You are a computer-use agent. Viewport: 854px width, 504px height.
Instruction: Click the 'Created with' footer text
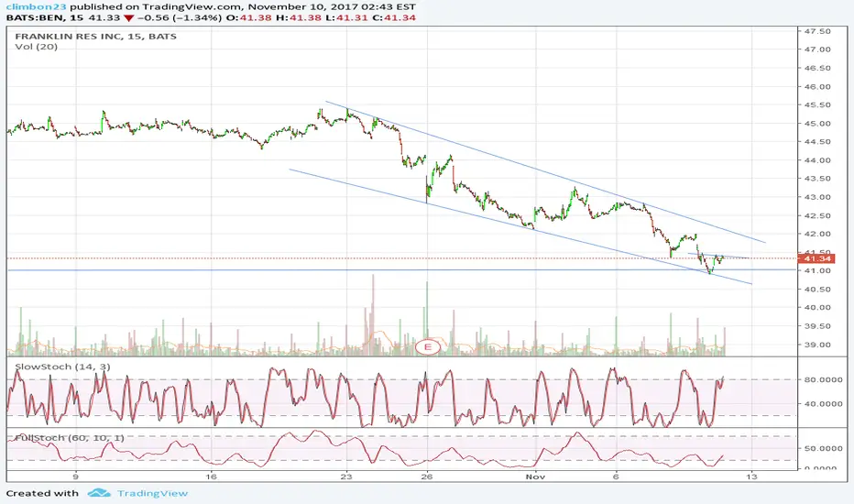pos(42,493)
